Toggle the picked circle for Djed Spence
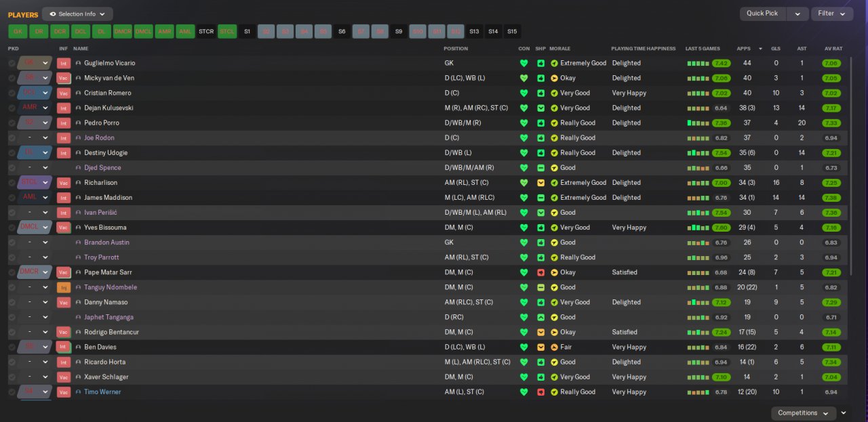Image resolution: width=868 pixels, height=422 pixels. pyautogui.click(x=12, y=167)
